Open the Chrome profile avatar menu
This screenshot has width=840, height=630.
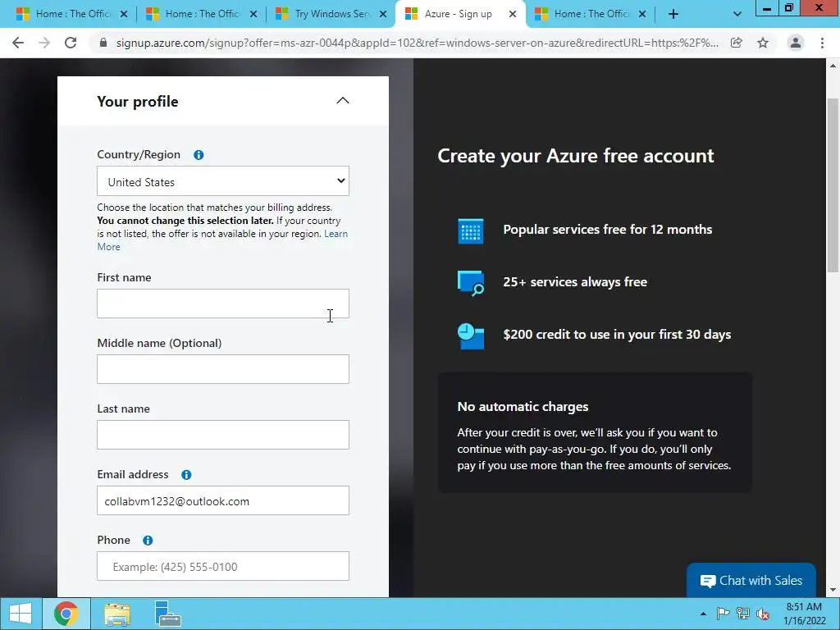(x=796, y=43)
